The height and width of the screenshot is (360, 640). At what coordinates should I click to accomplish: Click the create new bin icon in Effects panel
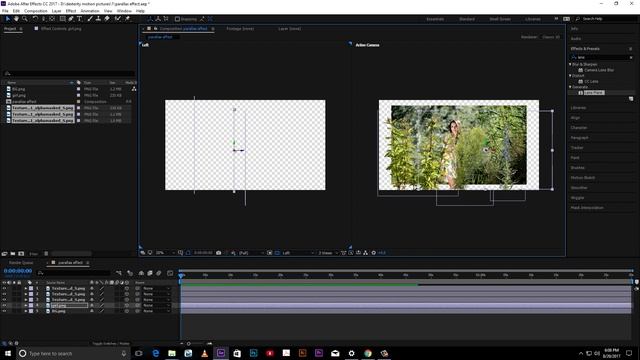pos(631,99)
